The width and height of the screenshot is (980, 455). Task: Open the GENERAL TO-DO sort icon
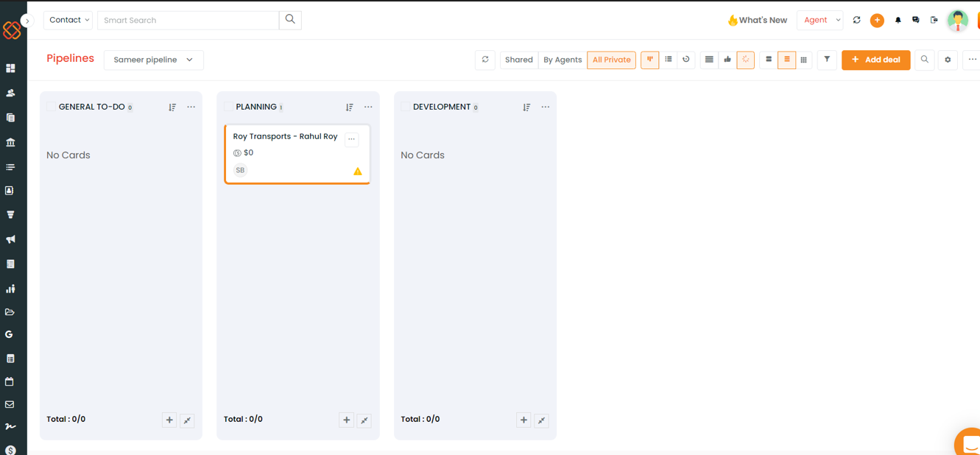[172, 107]
